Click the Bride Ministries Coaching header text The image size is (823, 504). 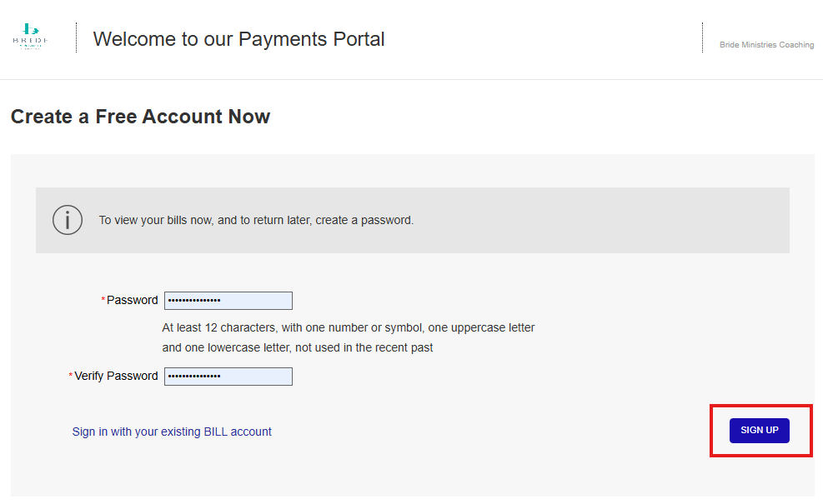(x=766, y=45)
